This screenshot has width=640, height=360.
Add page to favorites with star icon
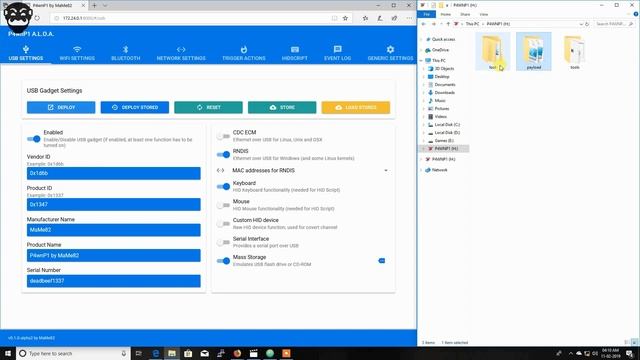tap(345, 18)
